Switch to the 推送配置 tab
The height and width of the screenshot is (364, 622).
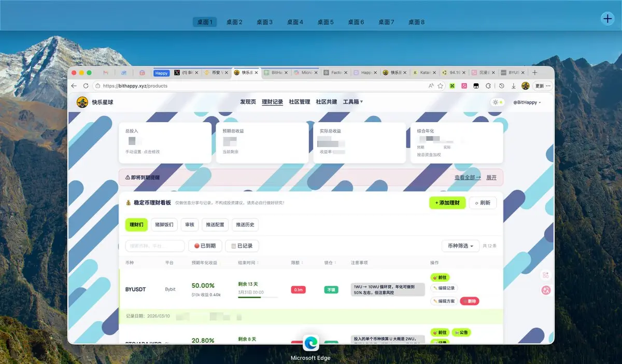click(x=216, y=225)
